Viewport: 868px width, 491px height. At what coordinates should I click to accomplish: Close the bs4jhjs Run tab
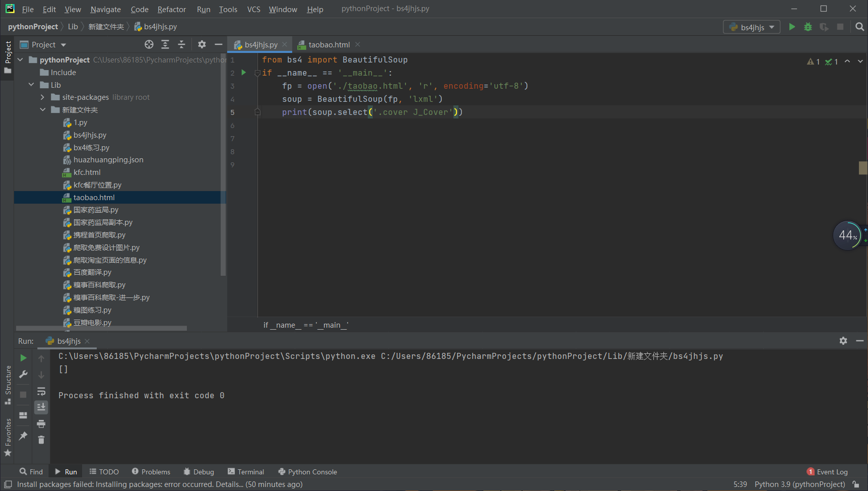coord(87,341)
